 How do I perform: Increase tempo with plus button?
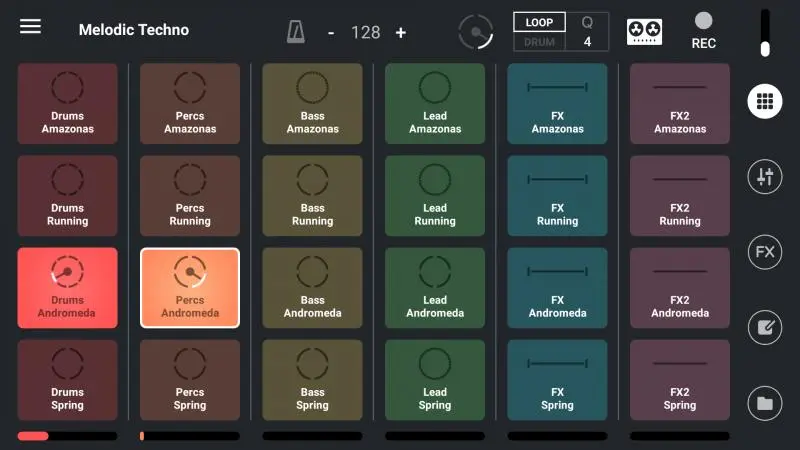click(401, 33)
